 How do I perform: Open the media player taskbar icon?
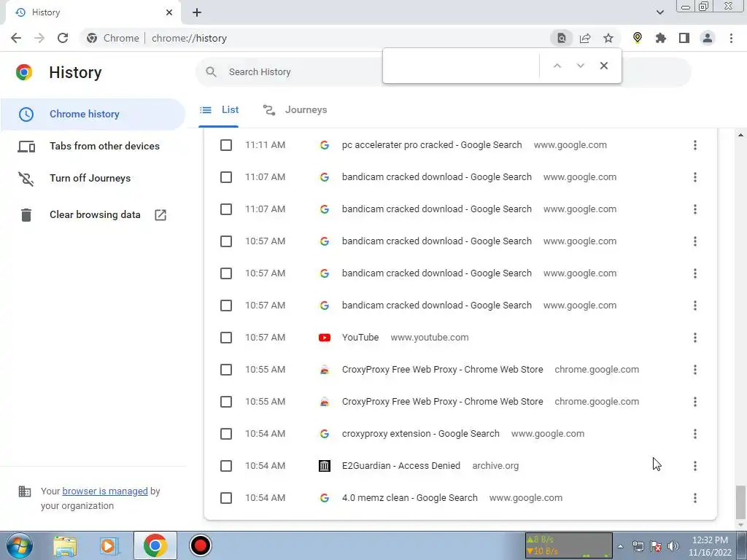[x=109, y=545]
